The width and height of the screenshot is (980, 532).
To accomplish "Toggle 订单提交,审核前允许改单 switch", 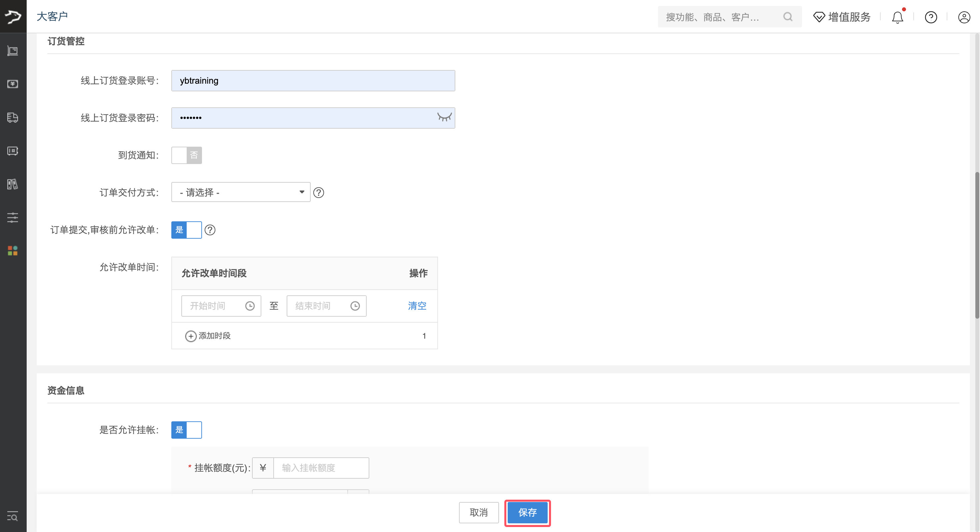I will [x=186, y=230].
